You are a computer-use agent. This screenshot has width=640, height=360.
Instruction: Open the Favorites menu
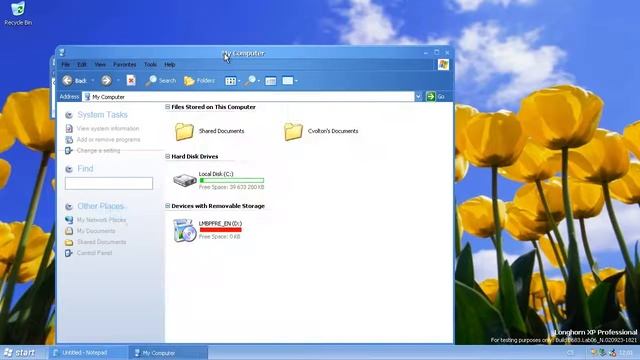pyautogui.click(x=124, y=64)
